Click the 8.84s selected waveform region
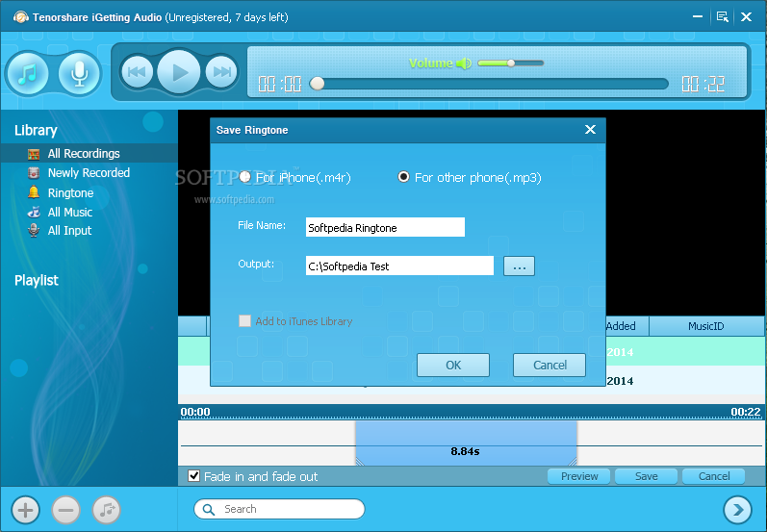This screenshot has height=532, width=767. 466,443
